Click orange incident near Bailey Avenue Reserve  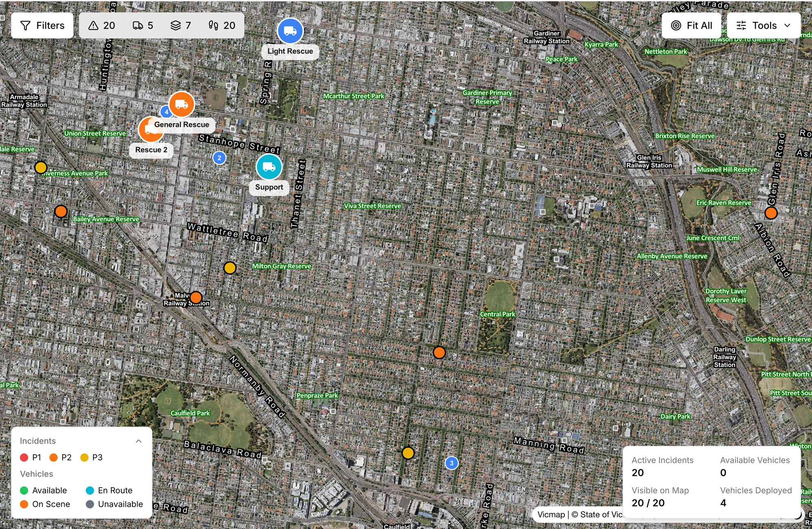click(61, 211)
